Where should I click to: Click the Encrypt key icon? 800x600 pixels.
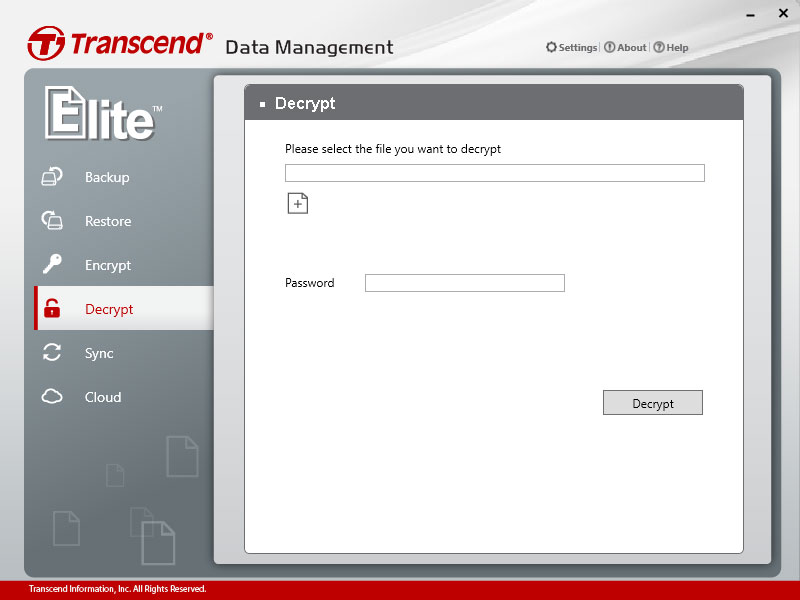pyautogui.click(x=52, y=264)
